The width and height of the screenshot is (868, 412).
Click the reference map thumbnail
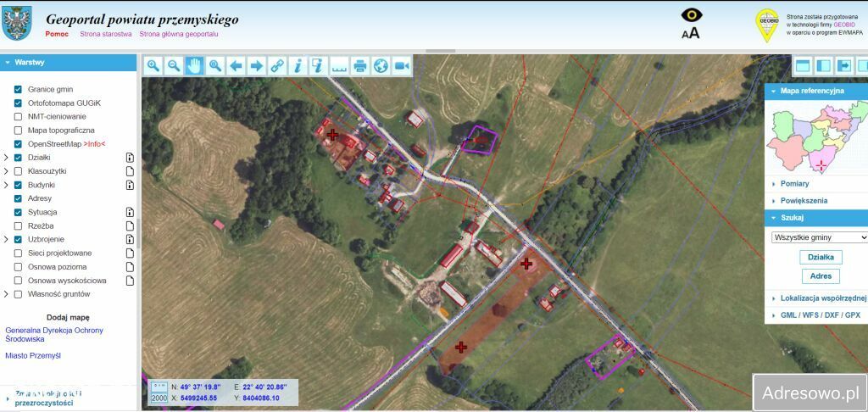point(816,136)
